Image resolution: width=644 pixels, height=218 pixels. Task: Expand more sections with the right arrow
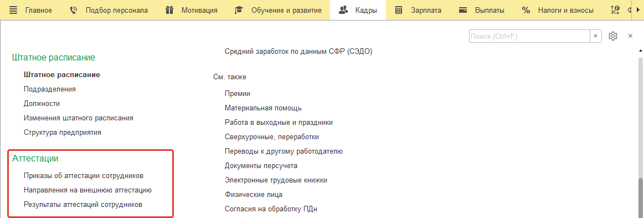click(638, 11)
